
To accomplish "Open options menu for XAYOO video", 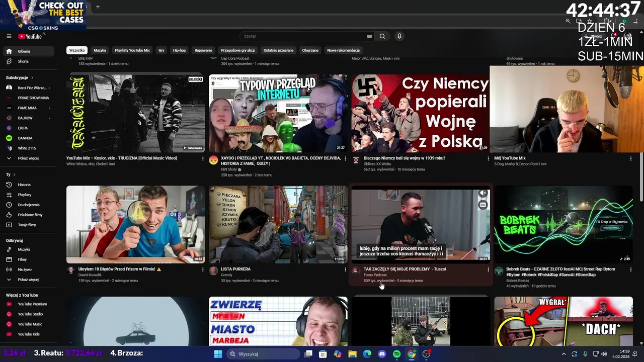I will (x=345, y=158).
